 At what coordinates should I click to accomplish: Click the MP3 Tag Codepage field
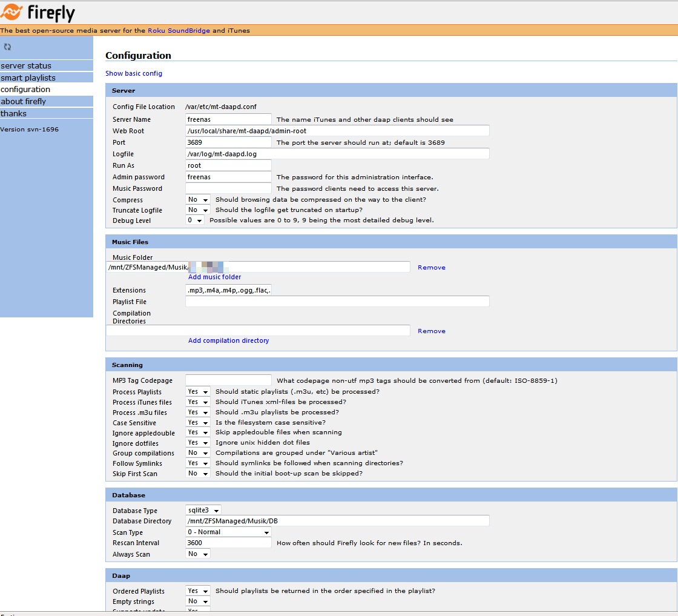[x=228, y=380]
